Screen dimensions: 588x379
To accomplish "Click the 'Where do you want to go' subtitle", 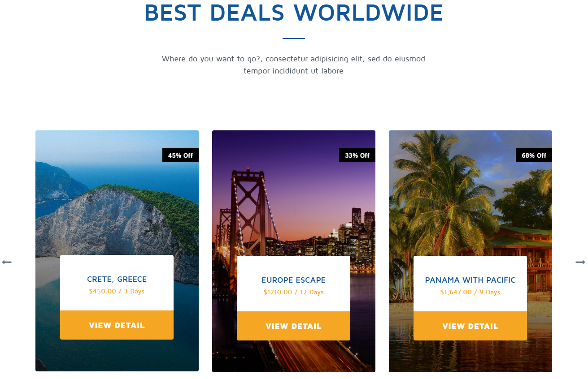I will pyautogui.click(x=293, y=65).
